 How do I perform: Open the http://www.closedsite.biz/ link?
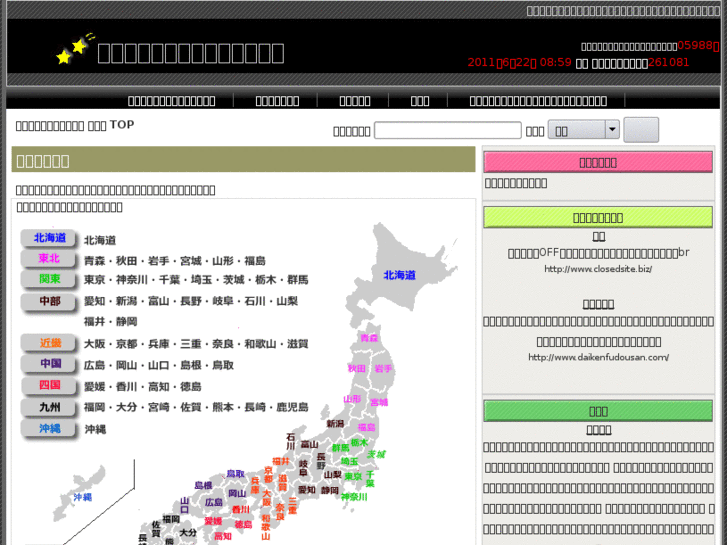(598, 269)
